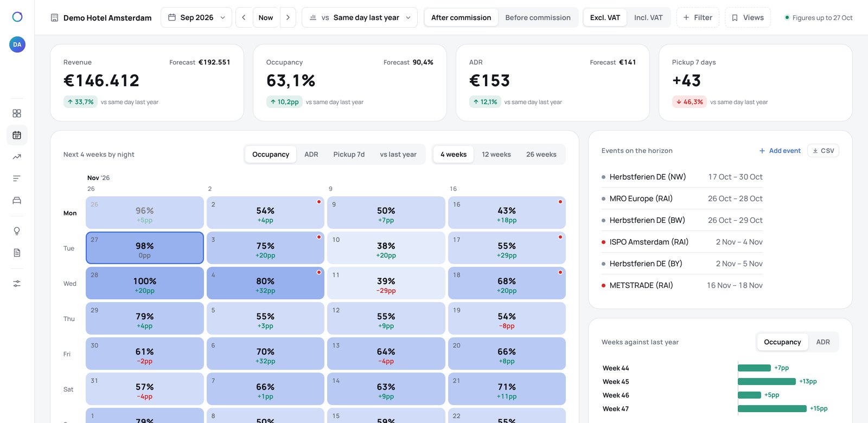Go to previous period arrow
This screenshot has width=868, height=423.
[x=244, y=17]
